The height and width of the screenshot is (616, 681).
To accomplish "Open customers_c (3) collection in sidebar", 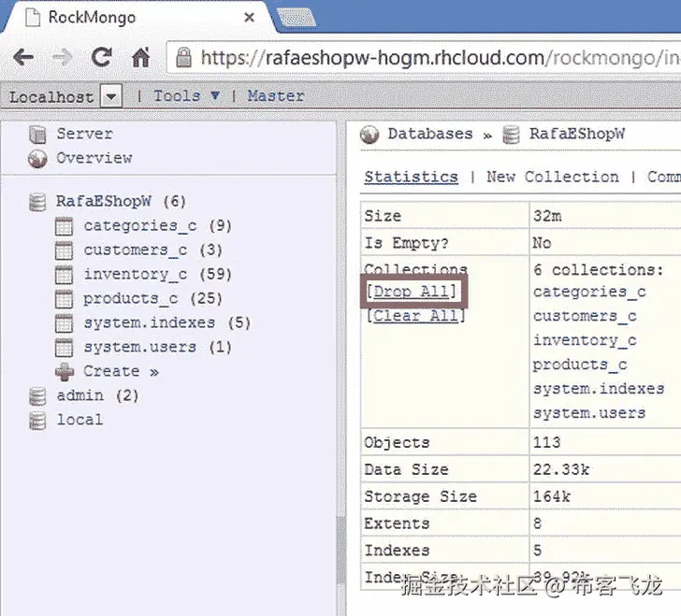I will click(x=152, y=251).
